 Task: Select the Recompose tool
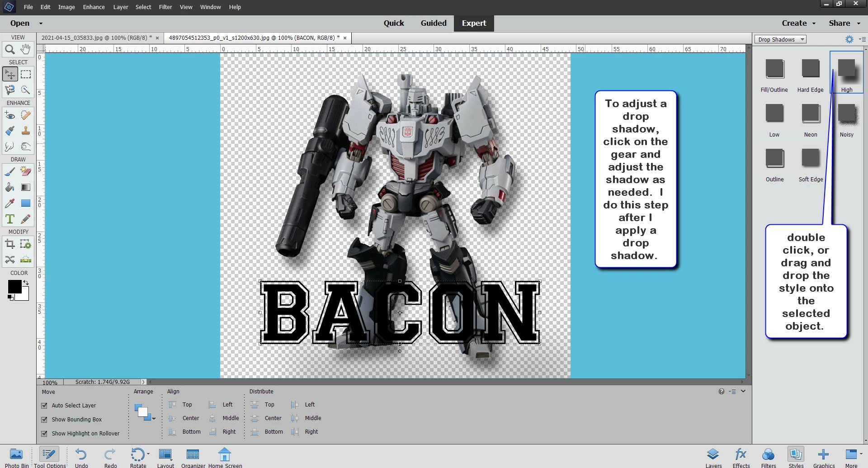pyautogui.click(x=26, y=244)
